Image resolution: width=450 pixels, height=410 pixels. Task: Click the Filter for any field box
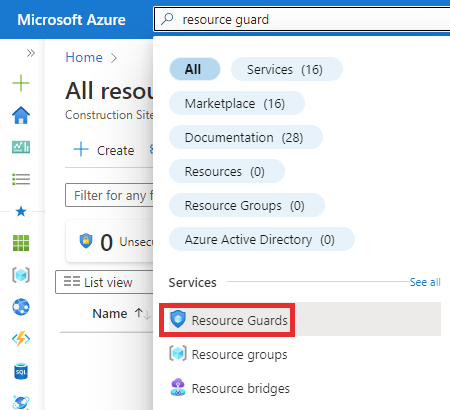[109, 195]
